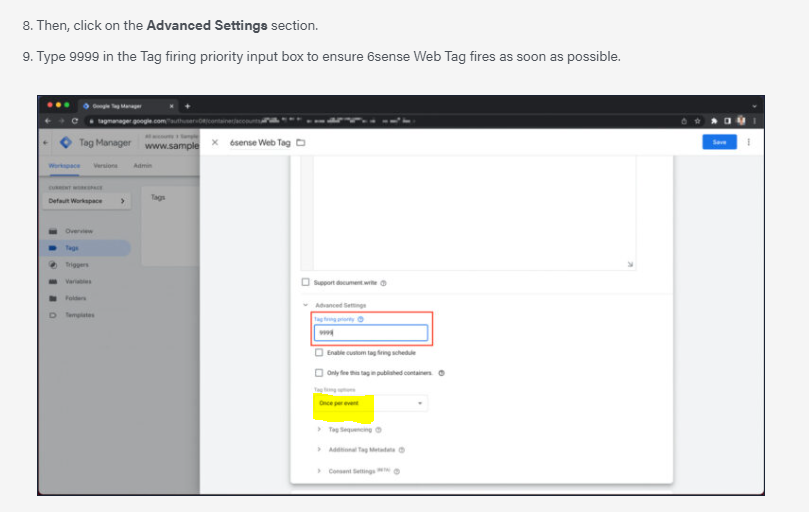Enable custom tag firing schedule checkbox
This screenshot has height=512, width=809.
click(319, 353)
